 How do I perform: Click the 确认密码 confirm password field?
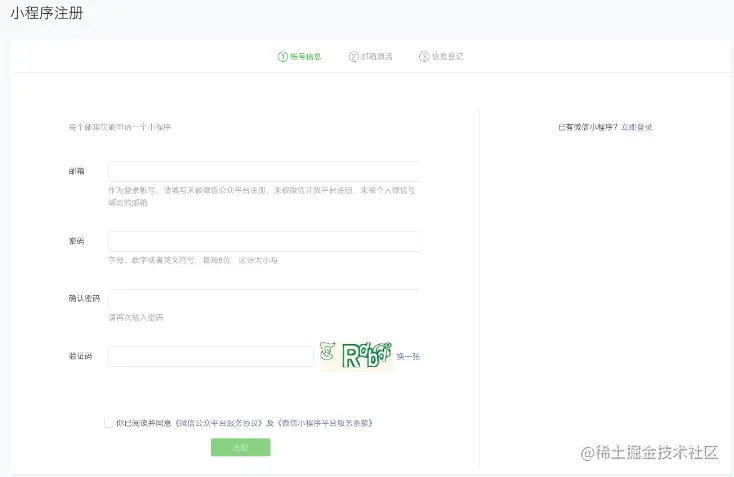pos(264,299)
